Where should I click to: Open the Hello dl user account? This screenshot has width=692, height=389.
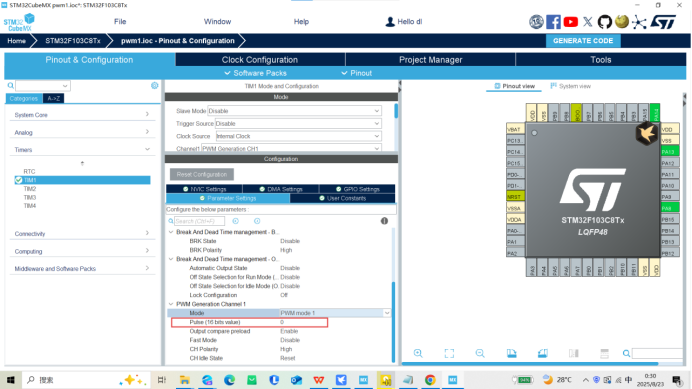(404, 22)
